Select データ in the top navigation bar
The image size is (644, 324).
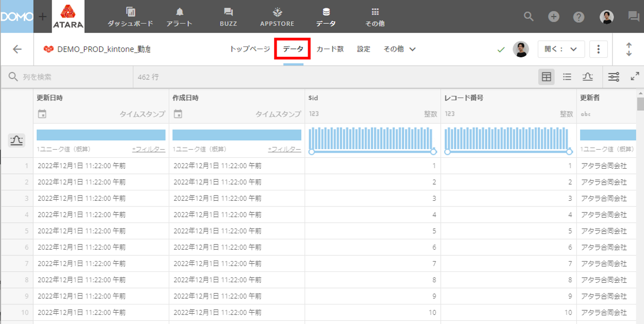(326, 17)
